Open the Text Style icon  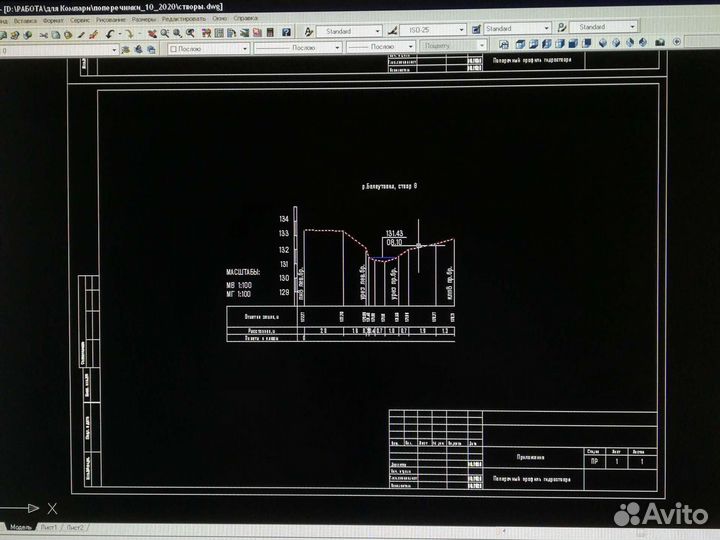(x=309, y=31)
